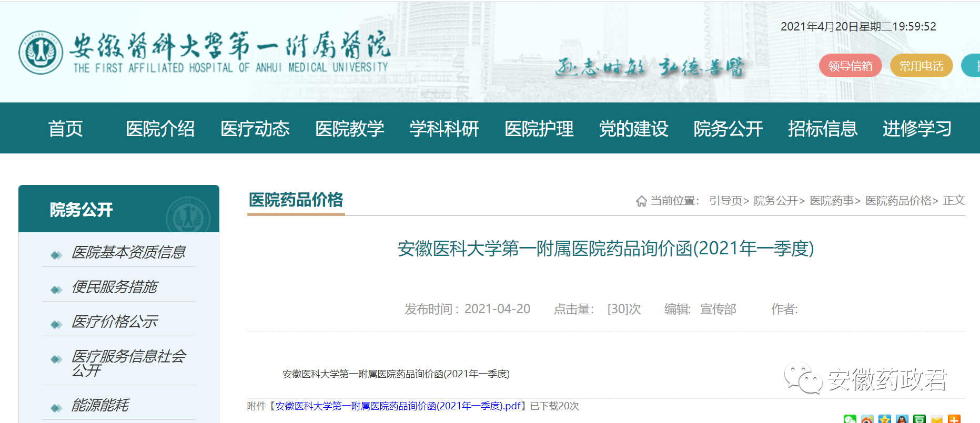Share the page to Sina Weibo
This screenshot has width=980, height=423.
click(x=867, y=420)
